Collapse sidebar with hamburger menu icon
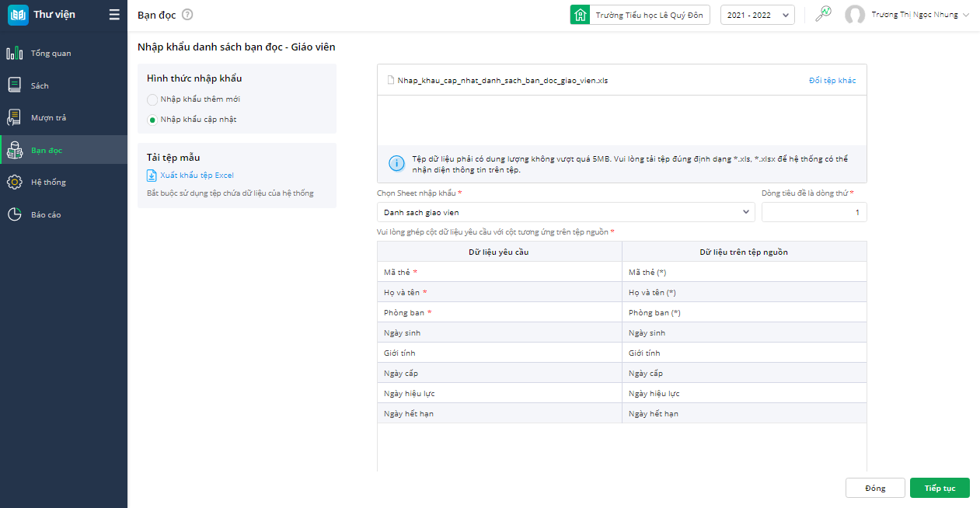 click(x=114, y=14)
